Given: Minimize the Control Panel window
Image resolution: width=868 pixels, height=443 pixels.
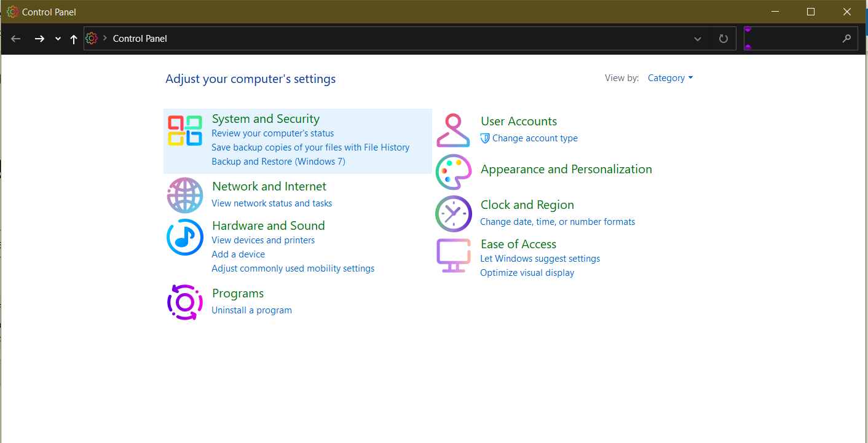Looking at the screenshot, I should (776, 12).
